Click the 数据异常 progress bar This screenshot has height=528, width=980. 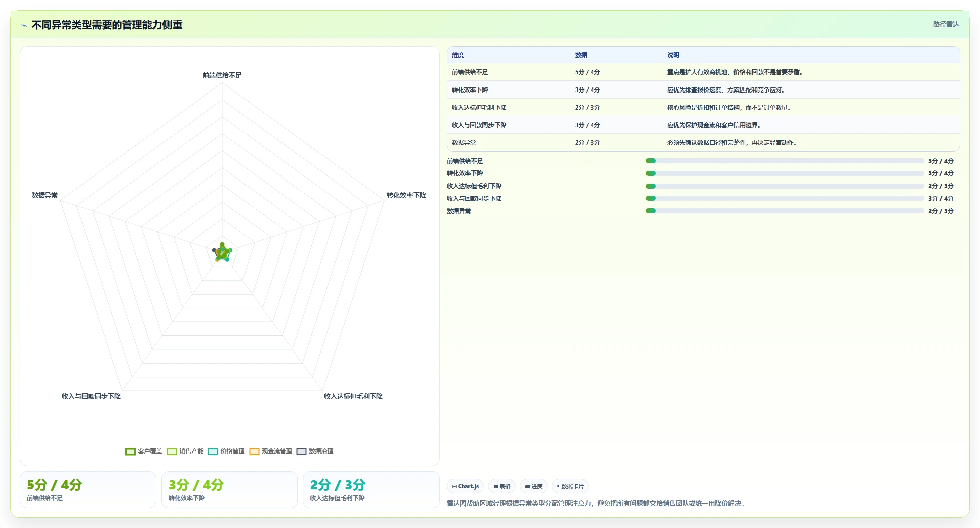[785, 211]
